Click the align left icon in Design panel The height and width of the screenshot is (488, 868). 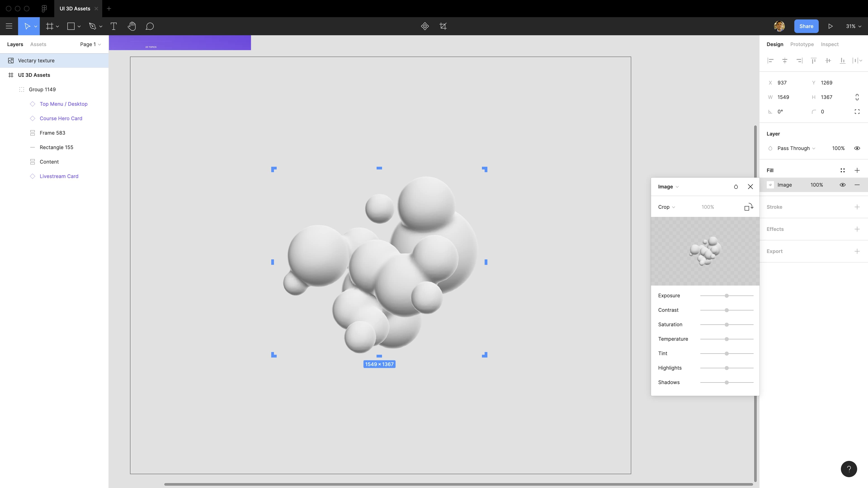[x=771, y=61]
